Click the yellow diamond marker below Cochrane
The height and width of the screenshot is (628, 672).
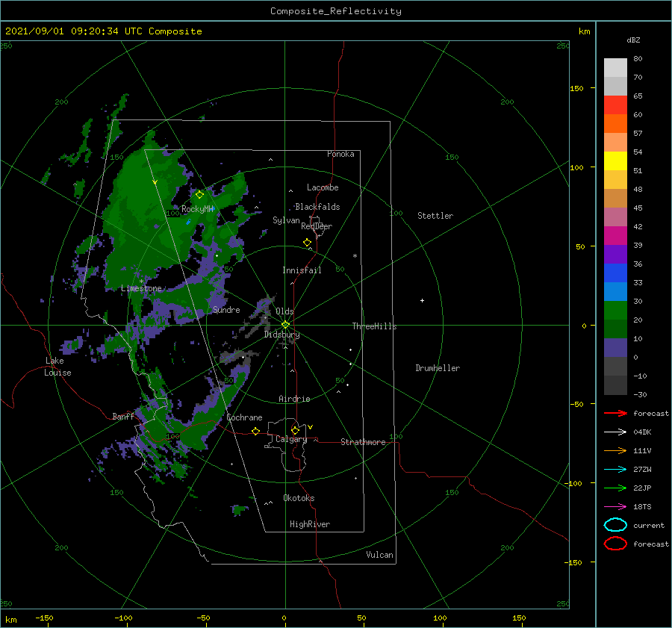(x=256, y=431)
